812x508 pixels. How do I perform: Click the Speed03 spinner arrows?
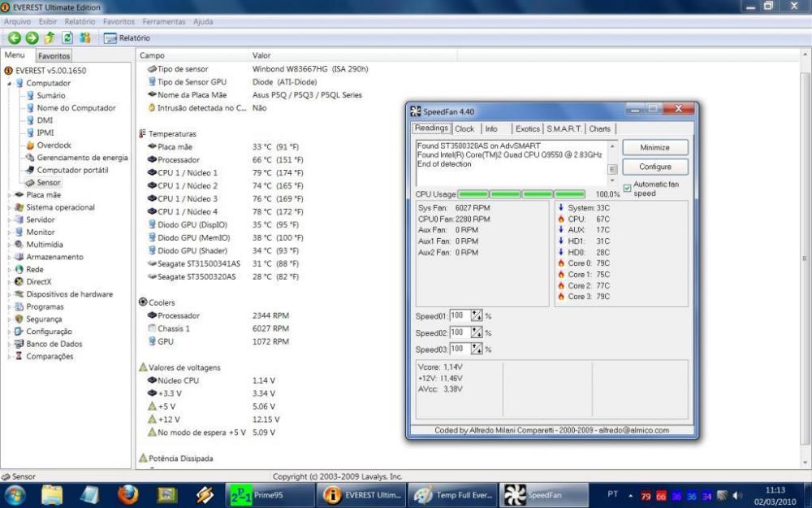(477, 349)
